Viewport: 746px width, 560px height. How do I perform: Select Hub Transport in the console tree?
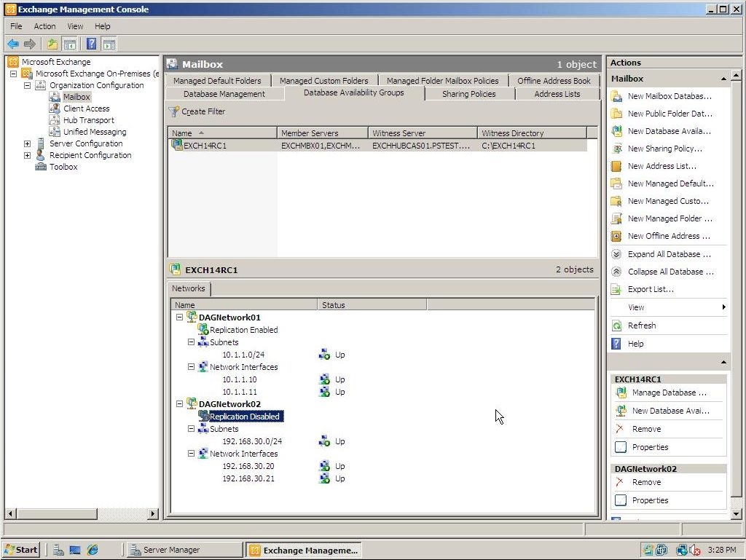tap(88, 120)
